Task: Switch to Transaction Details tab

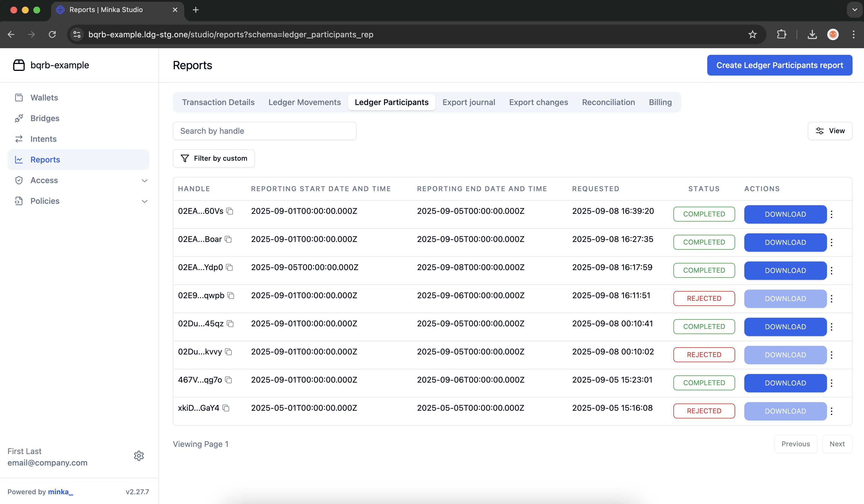Action: click(218, 102)
